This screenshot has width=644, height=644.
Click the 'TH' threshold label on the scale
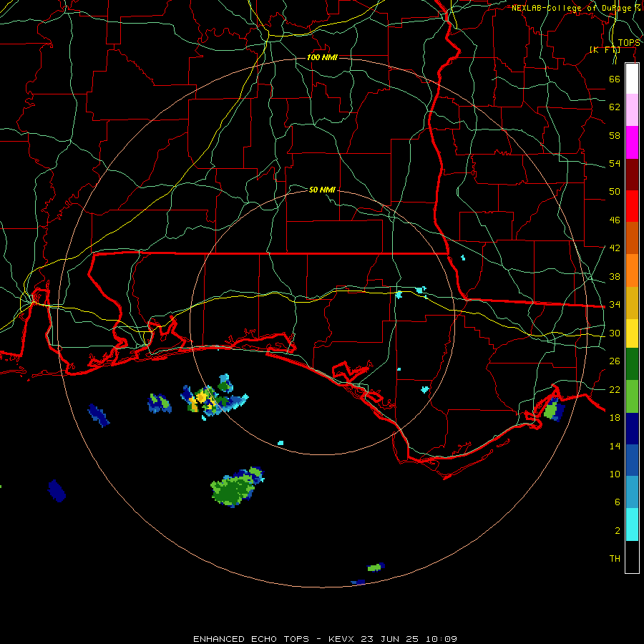coord(615,559)
